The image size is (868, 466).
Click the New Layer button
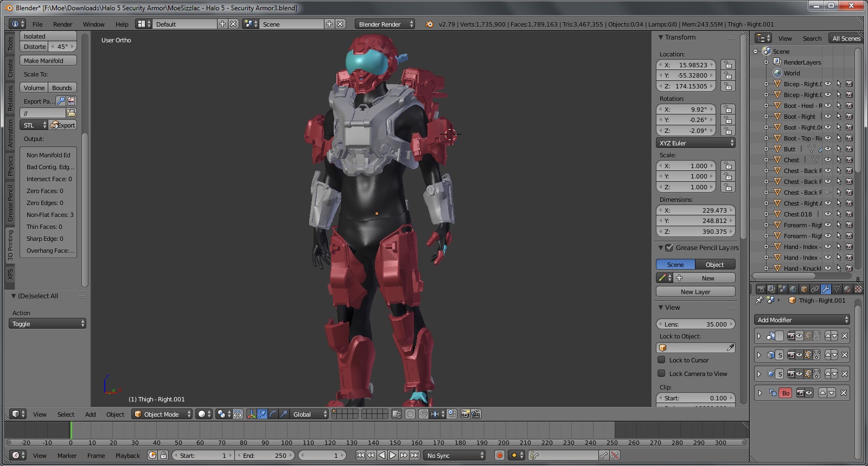coord(695,292)
